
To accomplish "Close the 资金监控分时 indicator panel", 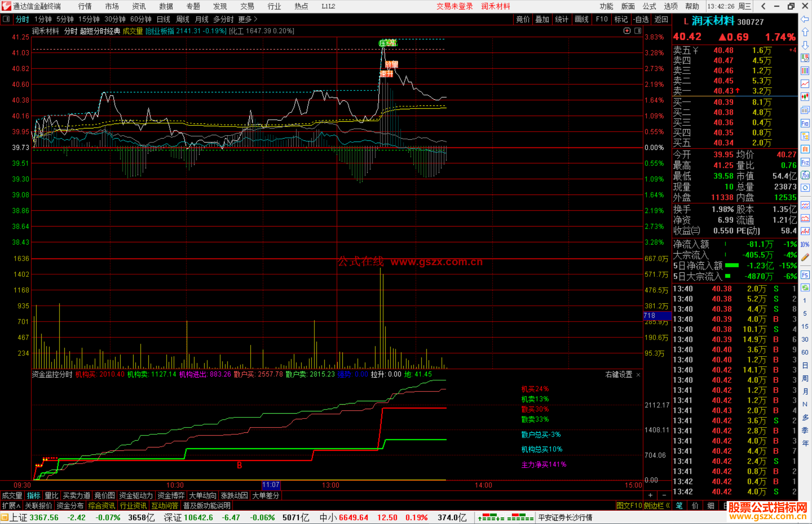I will point(638,375).
